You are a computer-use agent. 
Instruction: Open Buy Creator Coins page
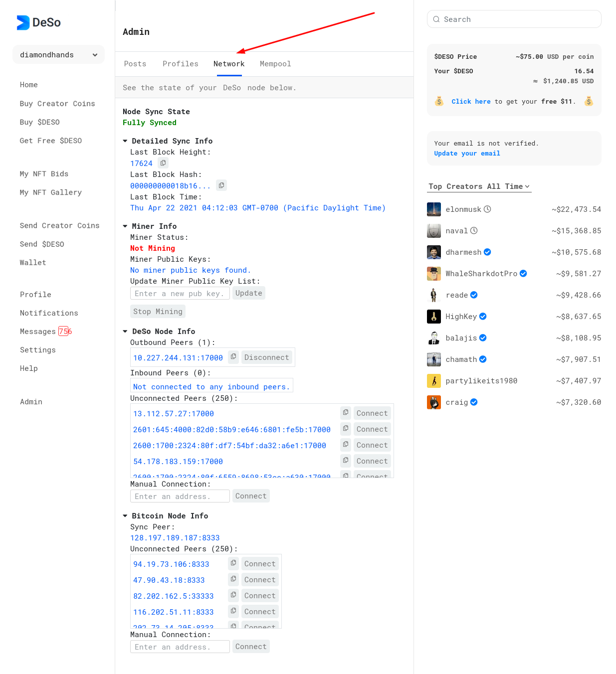coord(57,104)
